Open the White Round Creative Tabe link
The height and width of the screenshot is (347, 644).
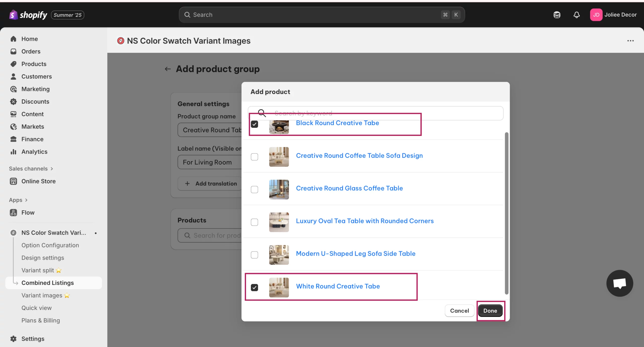338,286
